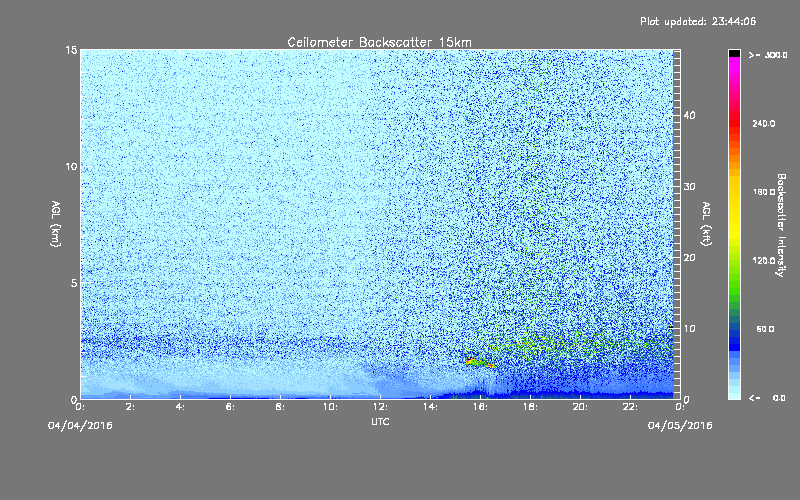The width and height of the screenshot is (800, 500).
Task: Click the end date 04/05/2016 label
Action: pyautogui.click(x=680, y=426)
